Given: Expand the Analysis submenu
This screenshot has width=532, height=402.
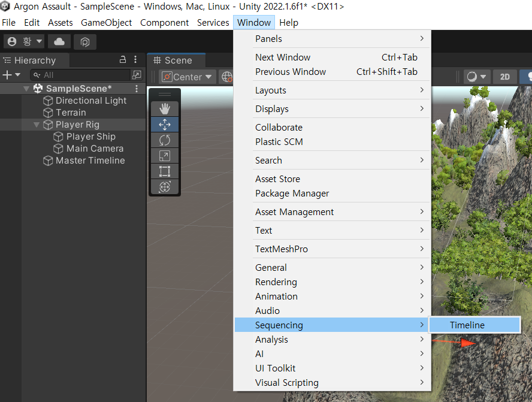Looking at the screenshot, I should point(332,340).
